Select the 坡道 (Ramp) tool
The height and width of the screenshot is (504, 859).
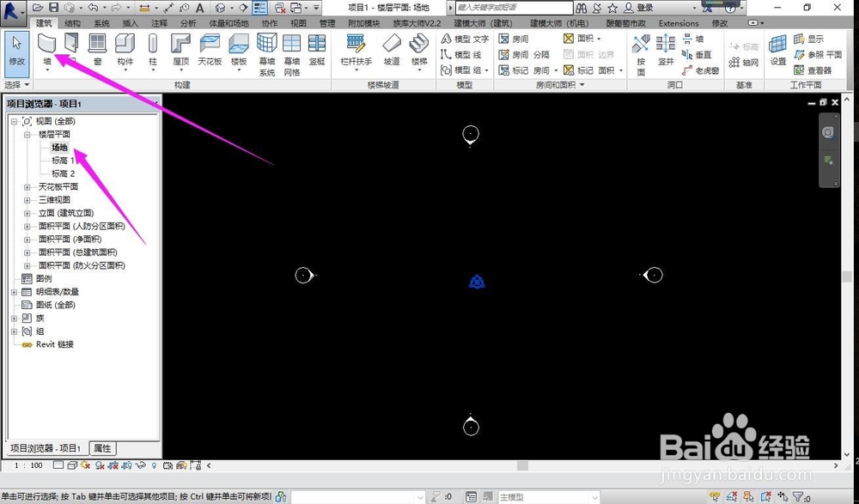(x=392, y=49)
